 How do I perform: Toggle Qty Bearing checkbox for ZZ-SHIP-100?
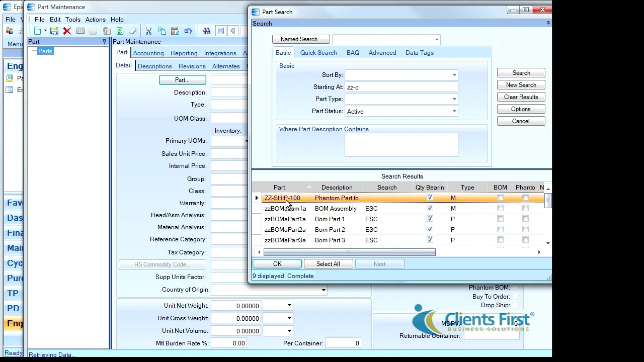pyautogui.click(x=430, y=198)
